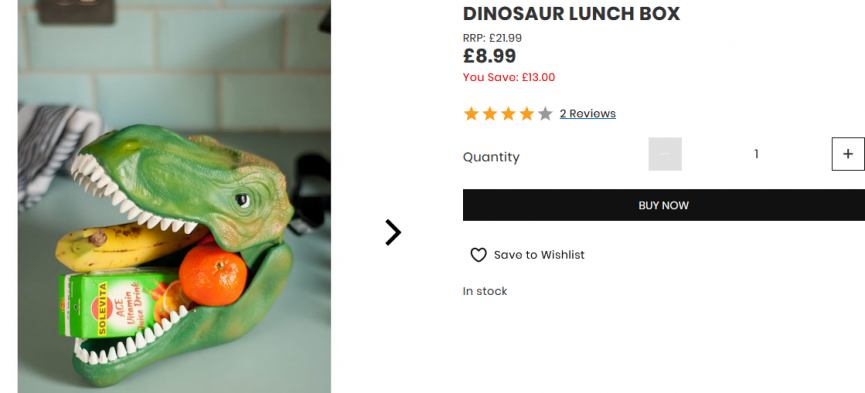
Task: Open the 2 Reviews link
Action: (x=588, y=114)
